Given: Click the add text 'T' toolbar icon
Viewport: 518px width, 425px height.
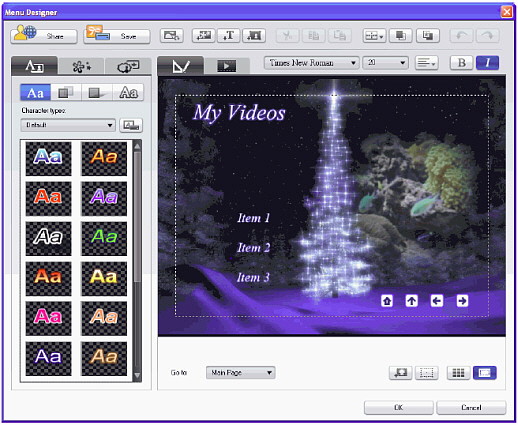Looking at the screenshot, I should pyautogui.click(x=229, y=36).
